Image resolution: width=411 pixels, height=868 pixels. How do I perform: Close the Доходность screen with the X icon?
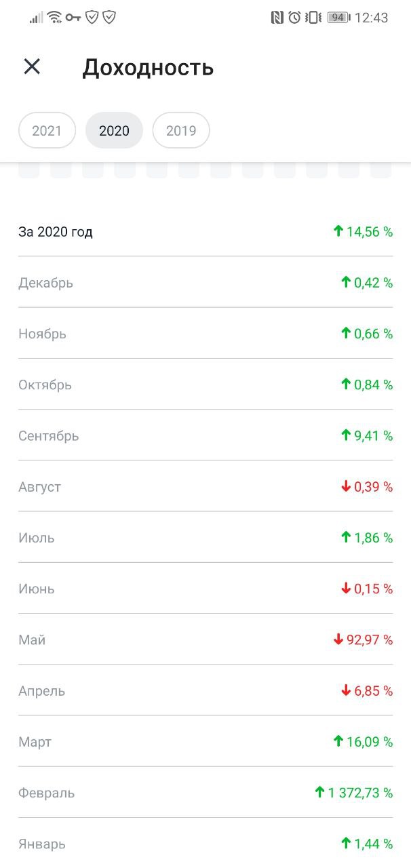coord(32,66)
